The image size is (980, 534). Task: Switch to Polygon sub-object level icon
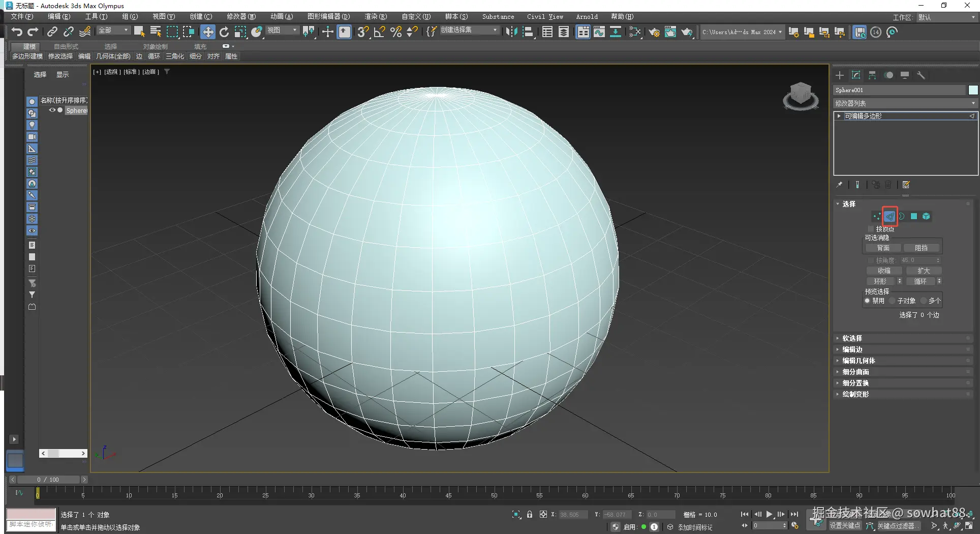(x=914, y=216)
